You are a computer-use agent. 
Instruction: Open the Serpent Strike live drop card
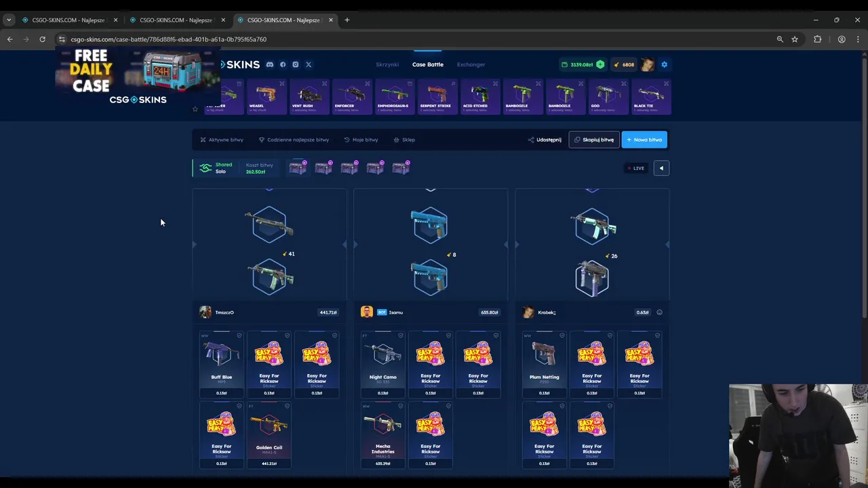point(437,96)
